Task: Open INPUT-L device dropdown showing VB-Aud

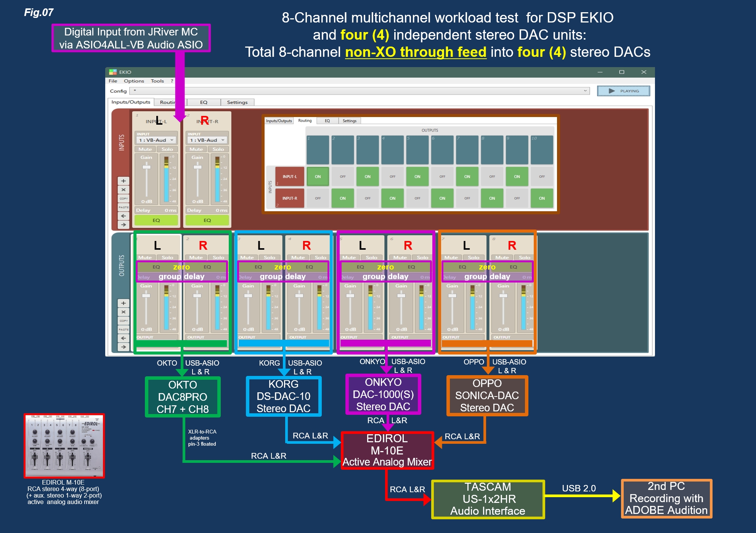Action: 156,140
